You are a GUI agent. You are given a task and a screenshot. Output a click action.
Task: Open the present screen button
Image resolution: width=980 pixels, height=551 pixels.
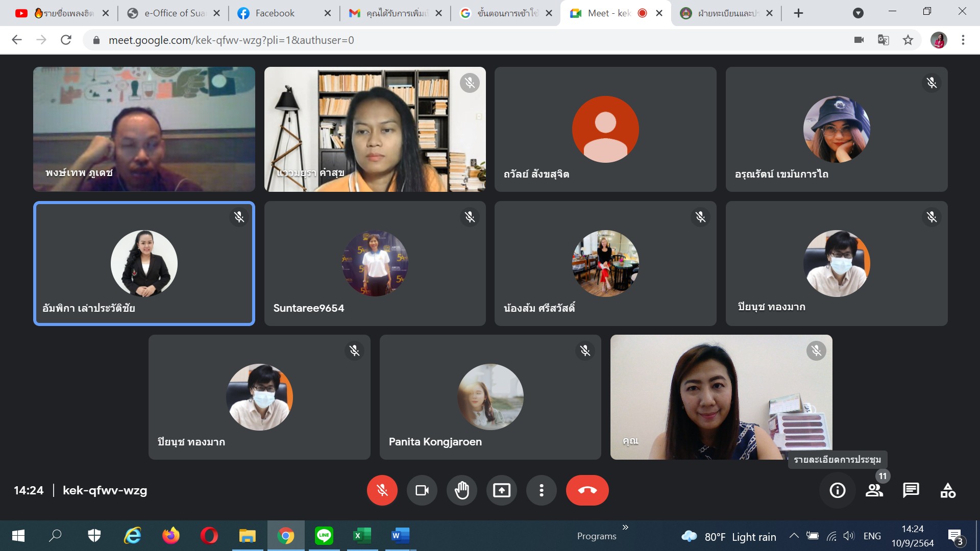click(501, 490)
